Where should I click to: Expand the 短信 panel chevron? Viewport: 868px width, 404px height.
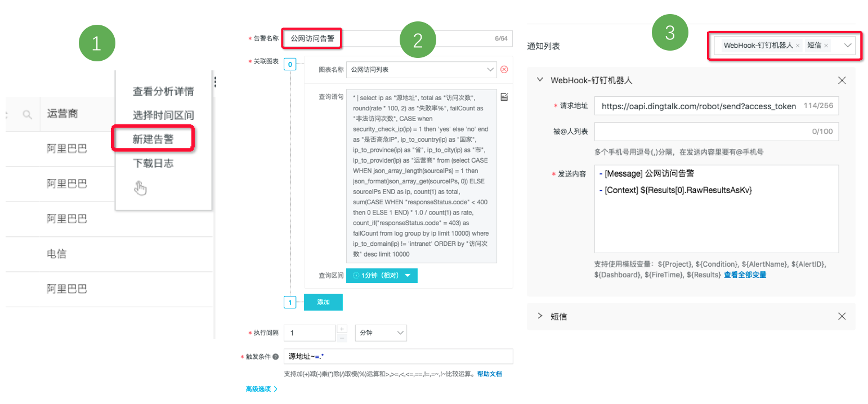coord(540,316)
